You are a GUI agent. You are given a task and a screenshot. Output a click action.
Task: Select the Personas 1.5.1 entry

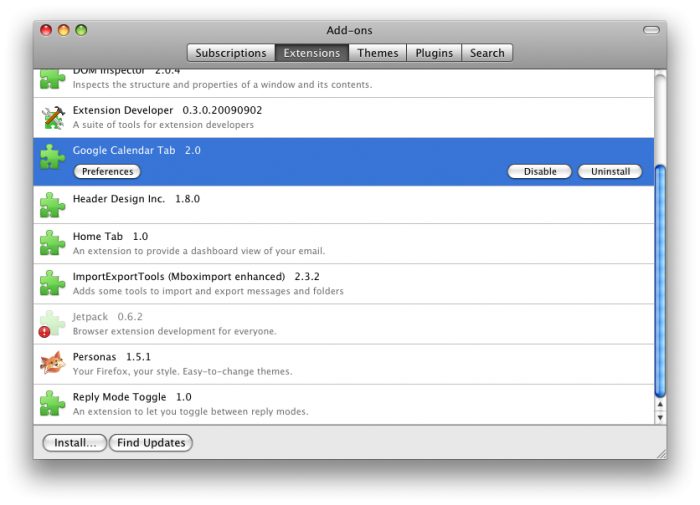[x=344, y=364]
